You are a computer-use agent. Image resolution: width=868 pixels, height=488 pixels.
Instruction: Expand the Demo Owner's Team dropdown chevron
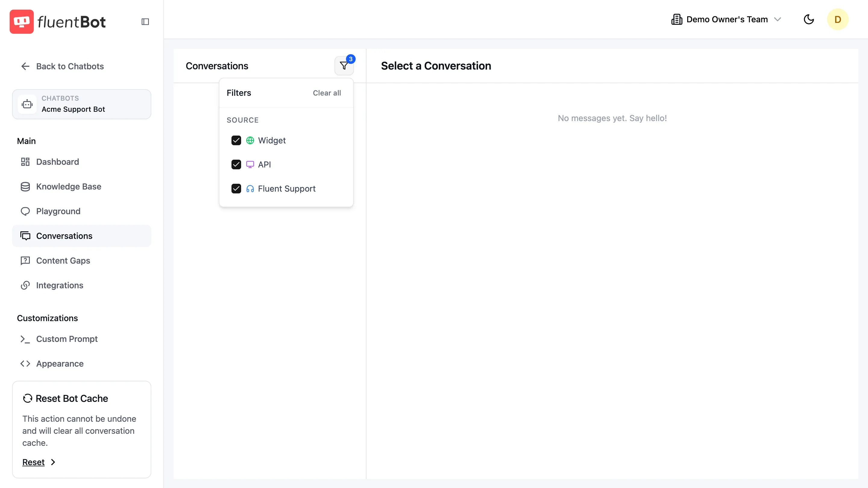pyautogui.click(x=778, y=19)
